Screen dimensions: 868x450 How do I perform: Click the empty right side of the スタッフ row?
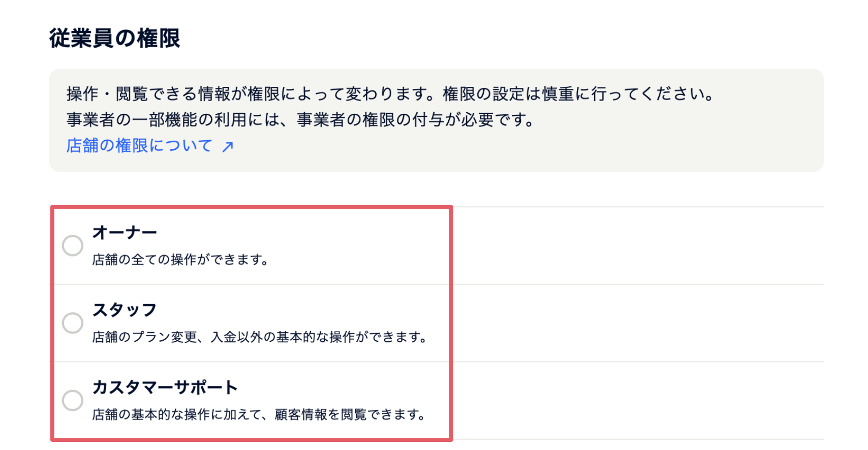[x=635, y=323]
